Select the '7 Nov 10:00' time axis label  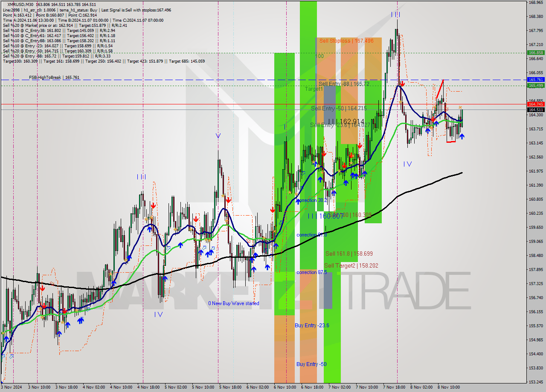367,387
